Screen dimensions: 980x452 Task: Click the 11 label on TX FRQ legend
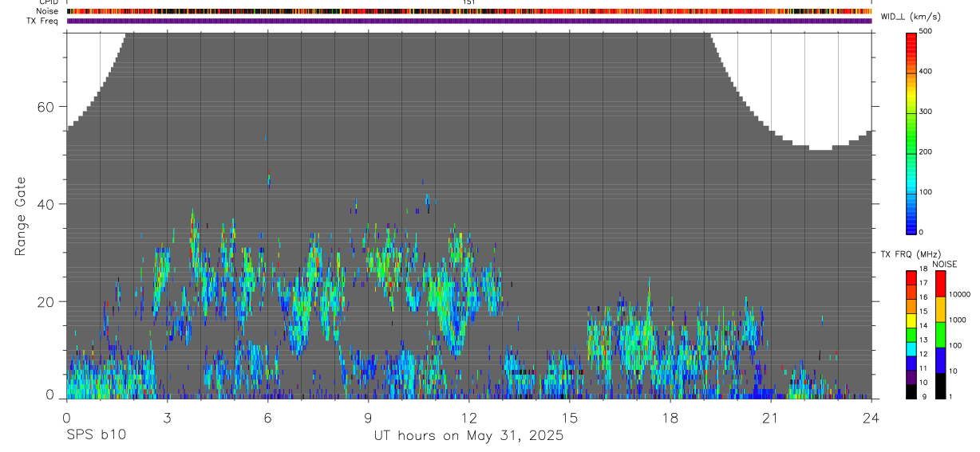(924, 368)
